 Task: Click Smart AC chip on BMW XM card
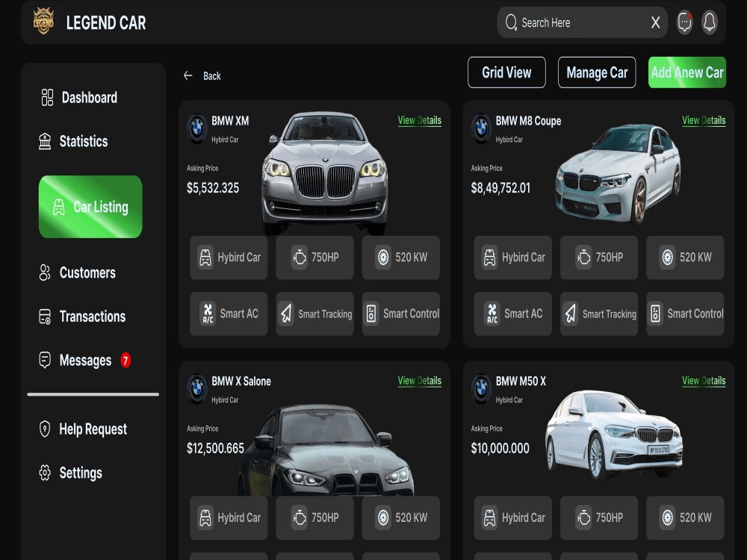tap(229, 314)
